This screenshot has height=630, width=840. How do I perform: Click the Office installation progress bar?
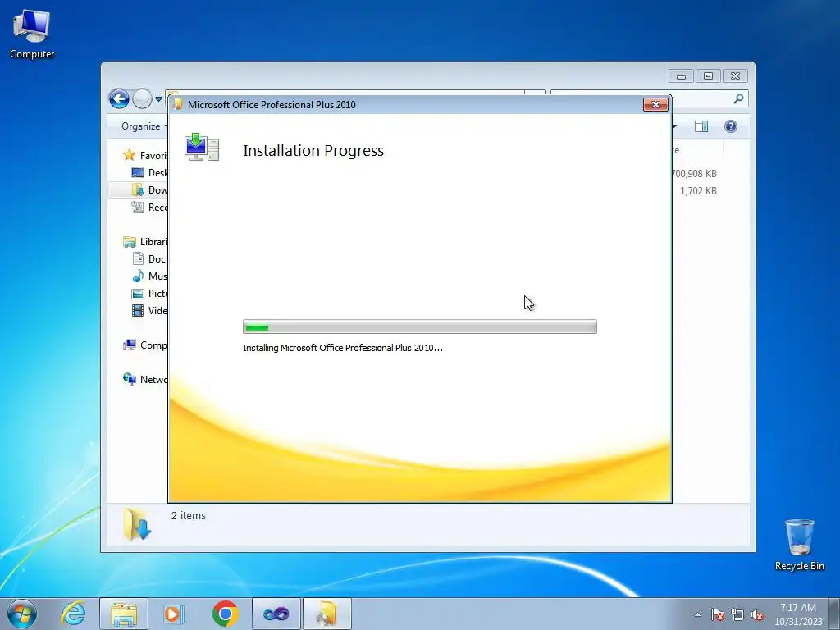pos(419,326)
